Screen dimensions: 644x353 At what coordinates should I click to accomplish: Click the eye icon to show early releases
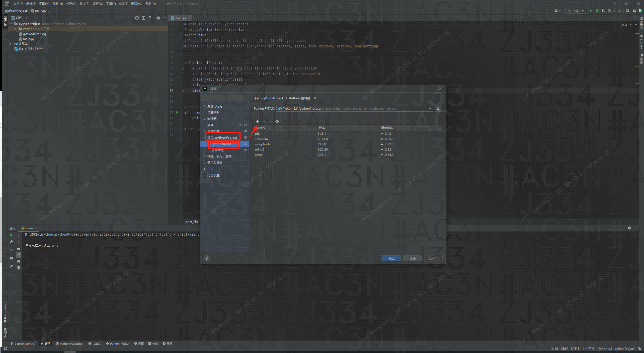click(x=277, y=121)
